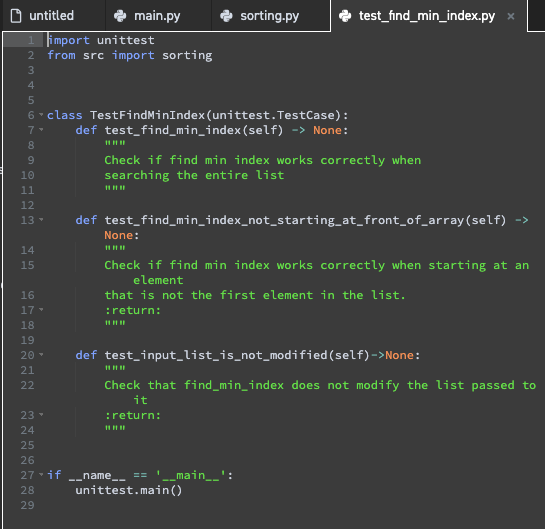Collapse the :return: fold arrow on line 17
This screenshot has width=545, height=529.
coord(41,309)
